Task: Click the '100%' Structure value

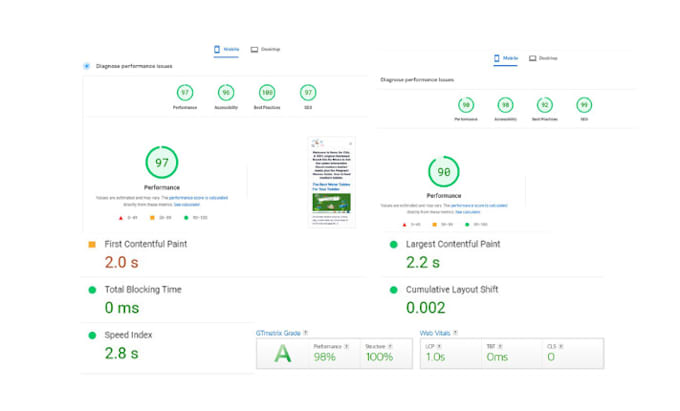Action: point(379,357)
